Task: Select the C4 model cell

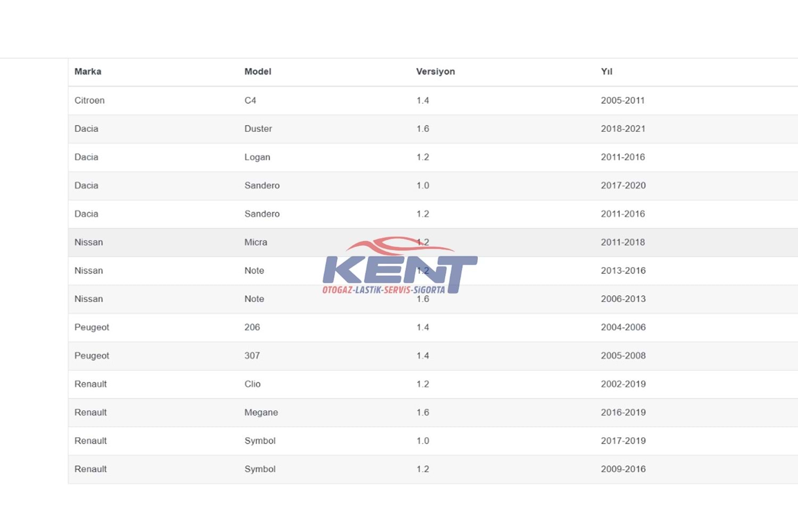Action: [x=250, y=101]
